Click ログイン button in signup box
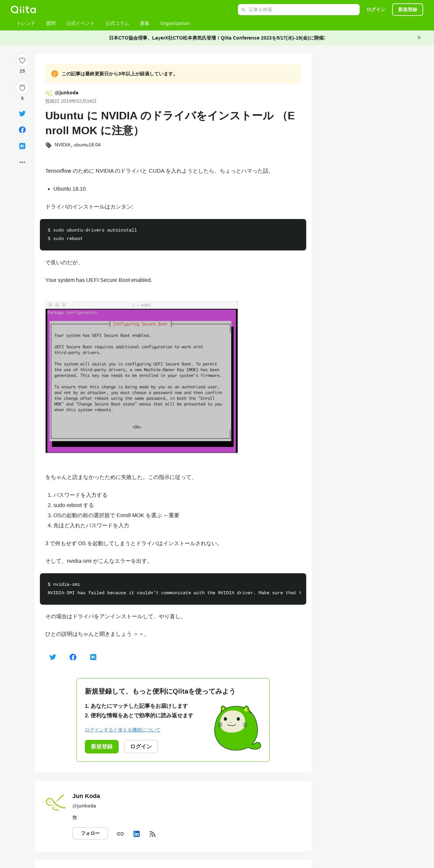This screenshot has width=434, height=868. pos(141,746)
